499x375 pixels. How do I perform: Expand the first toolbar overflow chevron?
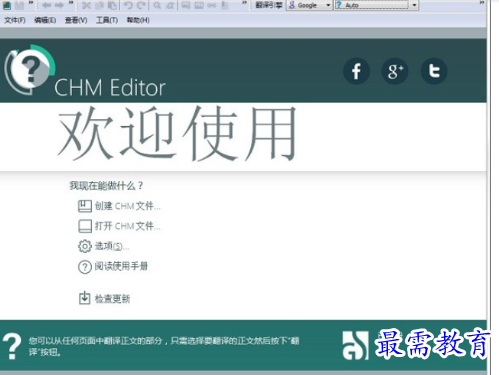click(x=31, y=3)
